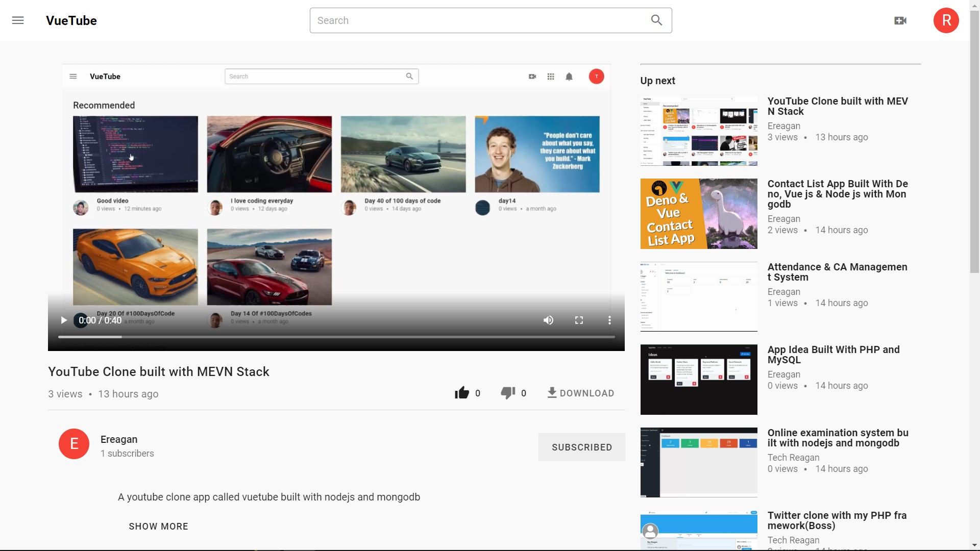Click the upload video camera icon
The height and width of the screenshot is (551, 980).
(x=900, y=20)
